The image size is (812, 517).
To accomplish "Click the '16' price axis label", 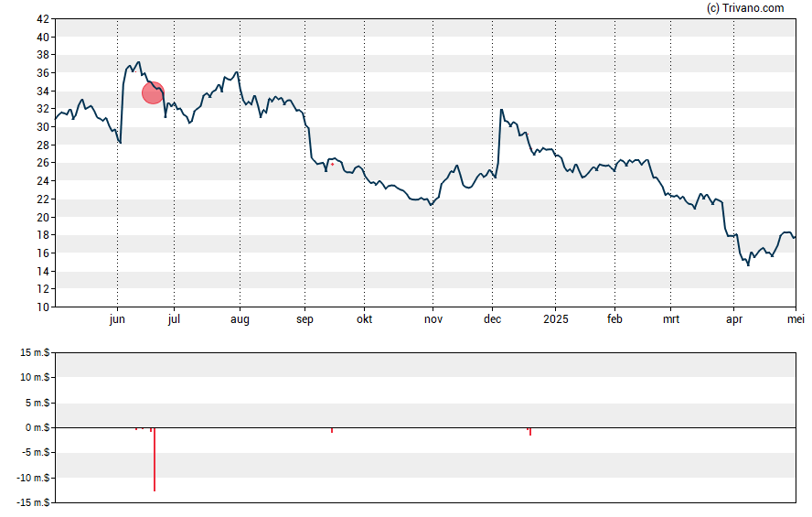I will (43, 253).
